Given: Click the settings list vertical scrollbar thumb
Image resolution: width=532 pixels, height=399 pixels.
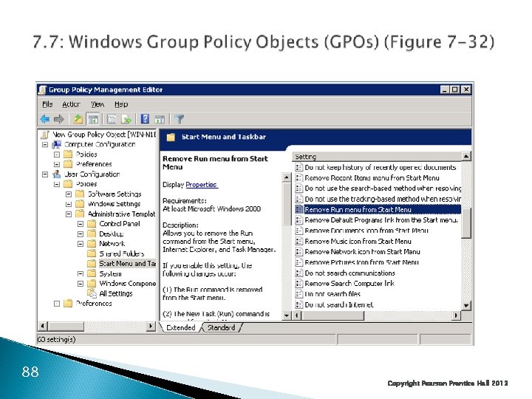Looking at the screenshot, I should click(x=466, y=224).
